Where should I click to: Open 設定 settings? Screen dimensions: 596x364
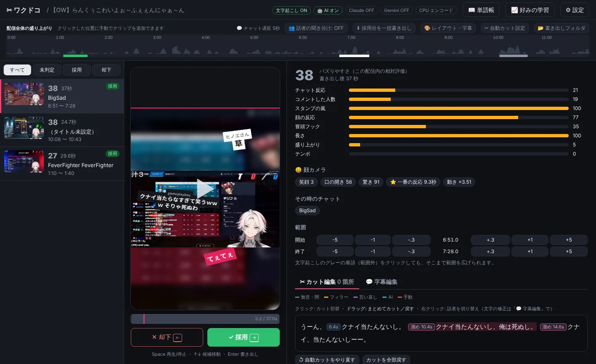(x=574, y=10)
